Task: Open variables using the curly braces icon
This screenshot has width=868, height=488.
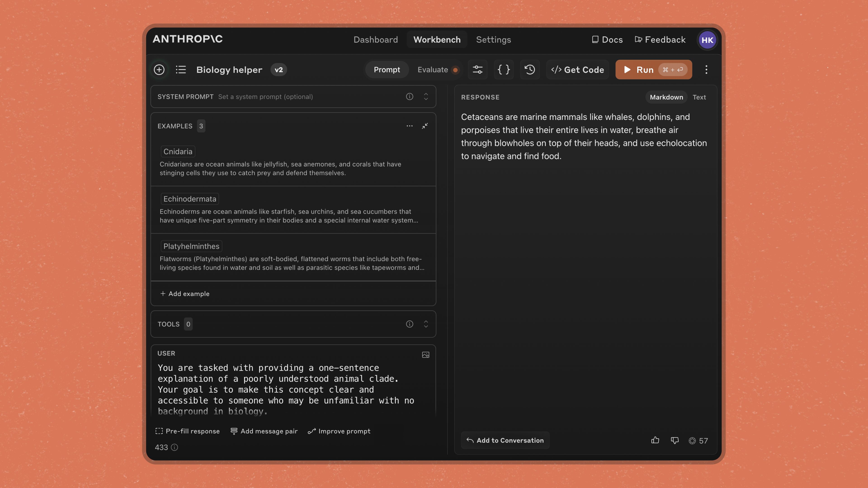Action: pyautogui.click(x=504, y=70)
